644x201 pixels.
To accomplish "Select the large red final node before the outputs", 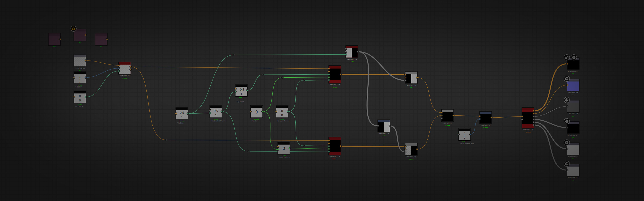I will point(528,118).
